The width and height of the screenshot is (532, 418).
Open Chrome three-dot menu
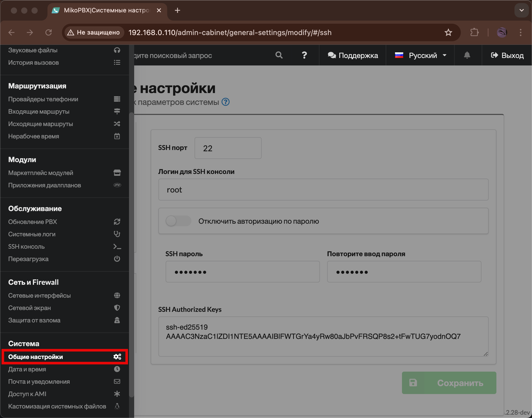(520, 32)
